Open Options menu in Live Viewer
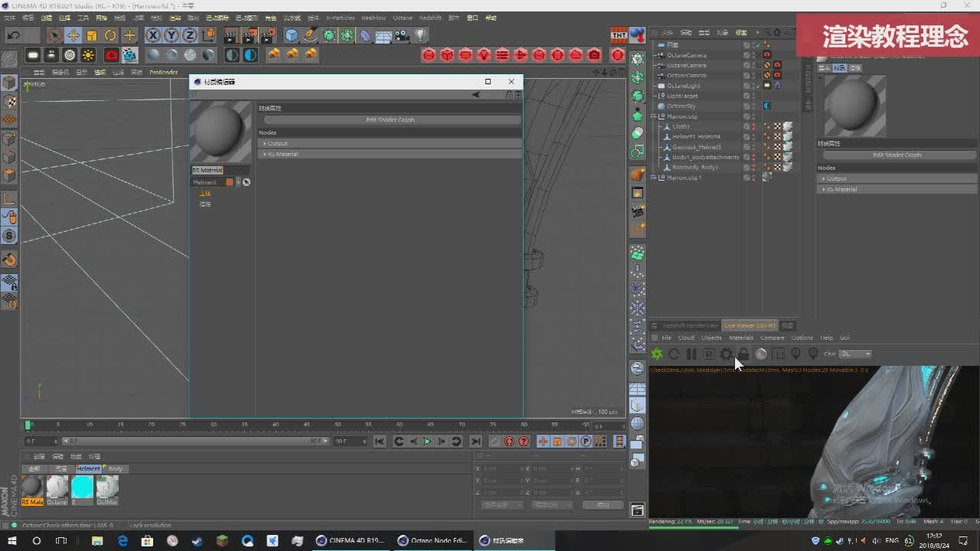Image resolution: width=980 pixels, height=551 pixels. coord(802,337)
